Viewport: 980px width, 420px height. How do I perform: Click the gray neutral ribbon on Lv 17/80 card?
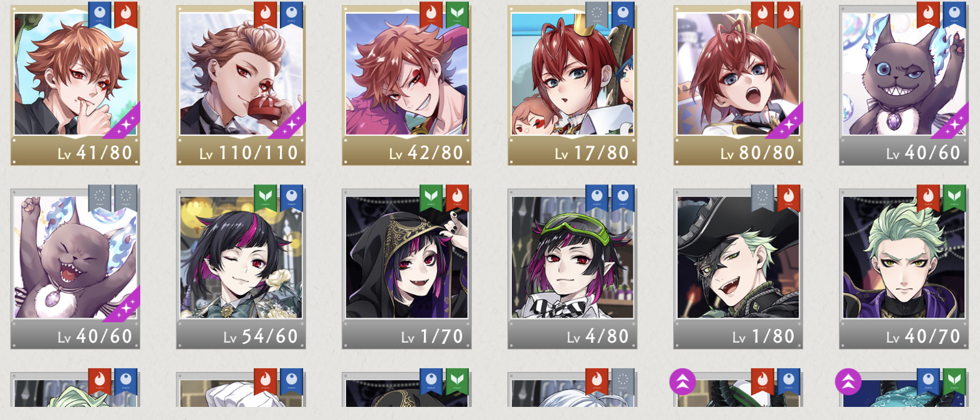pos(597,15)
